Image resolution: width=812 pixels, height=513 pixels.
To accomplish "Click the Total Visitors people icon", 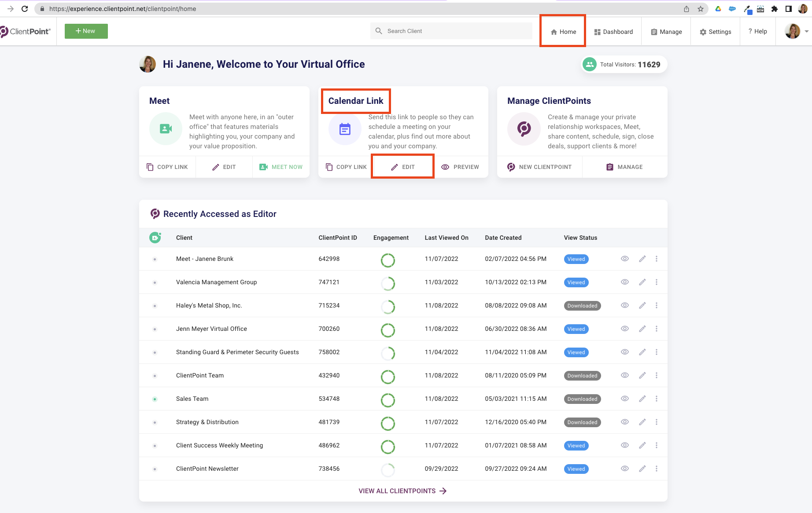I will coord(589,64).
